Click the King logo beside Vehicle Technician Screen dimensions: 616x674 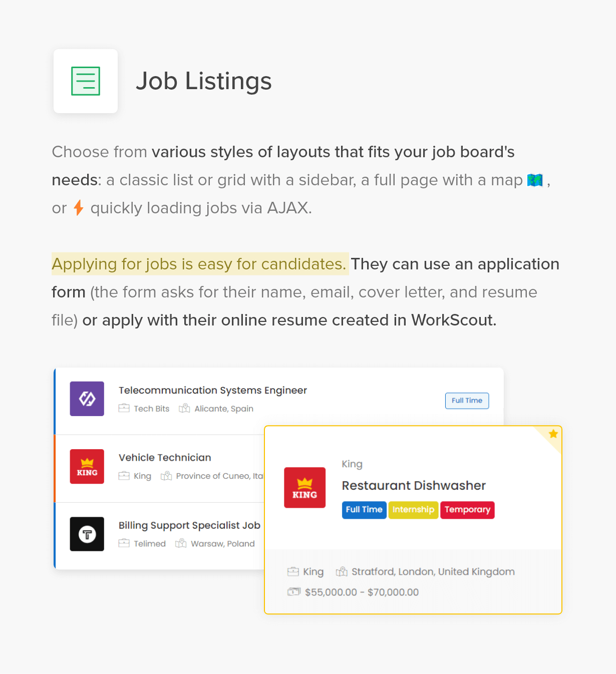87,466
